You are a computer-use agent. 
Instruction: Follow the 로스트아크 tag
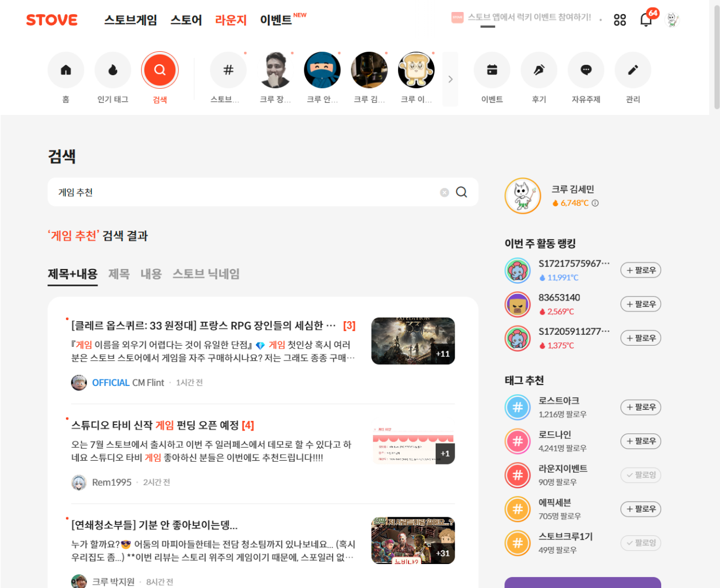pyautogui.click(x=640, y=407)
